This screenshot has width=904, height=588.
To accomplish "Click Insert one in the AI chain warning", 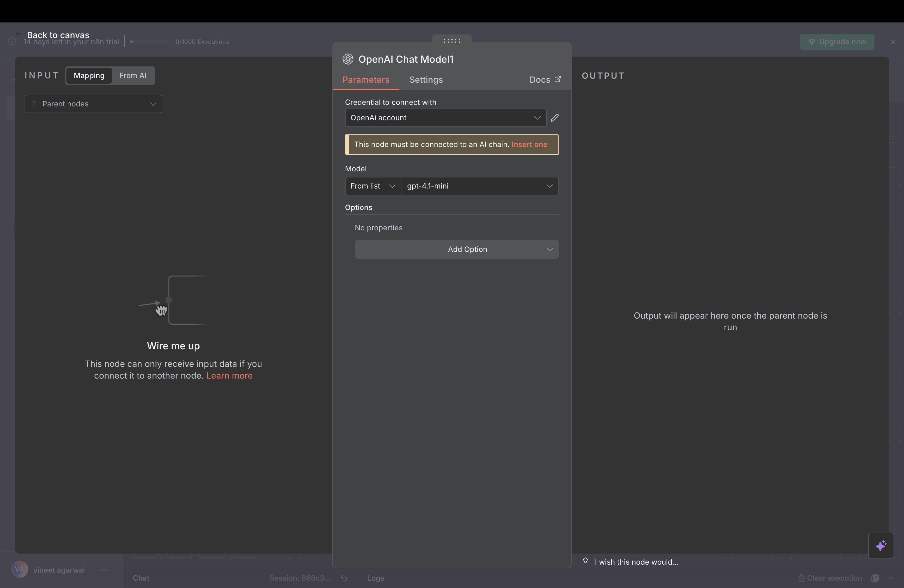I will point(529,145).
